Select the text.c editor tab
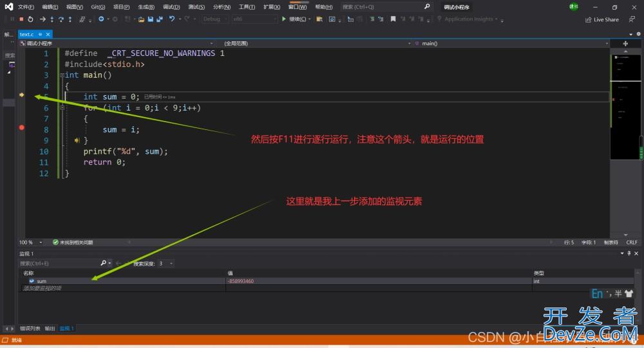The height and width of the screenshot is (348, 644). 26,35
